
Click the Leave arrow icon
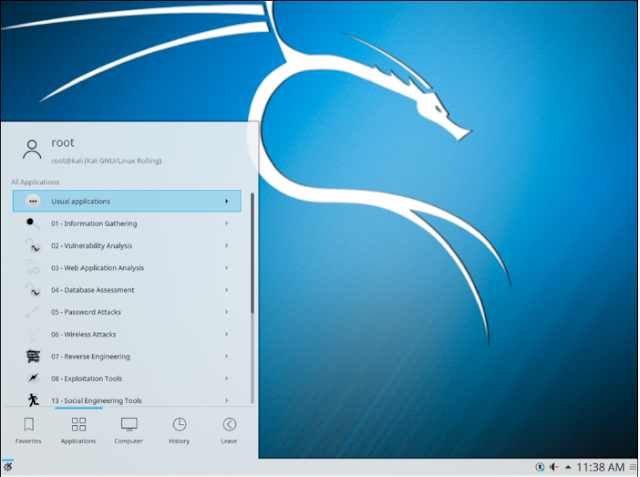pyautogui.click(x=229, y=424)
